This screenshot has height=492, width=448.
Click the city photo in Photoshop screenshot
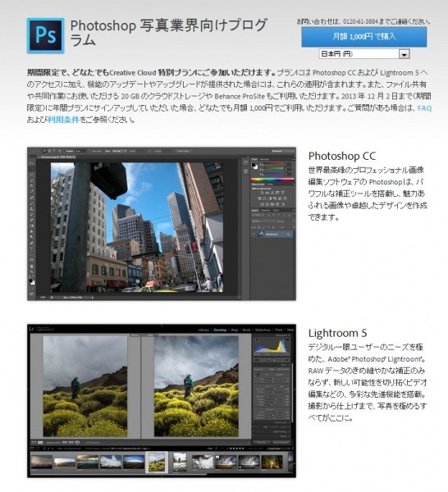(137, 227)
